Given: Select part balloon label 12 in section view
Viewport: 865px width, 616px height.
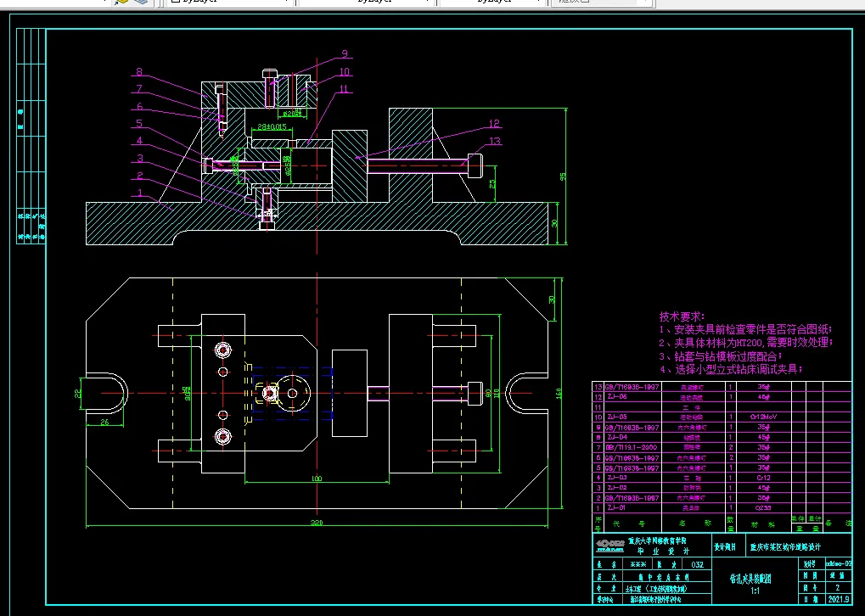Looking at the screenshot, I should [494, 124].
